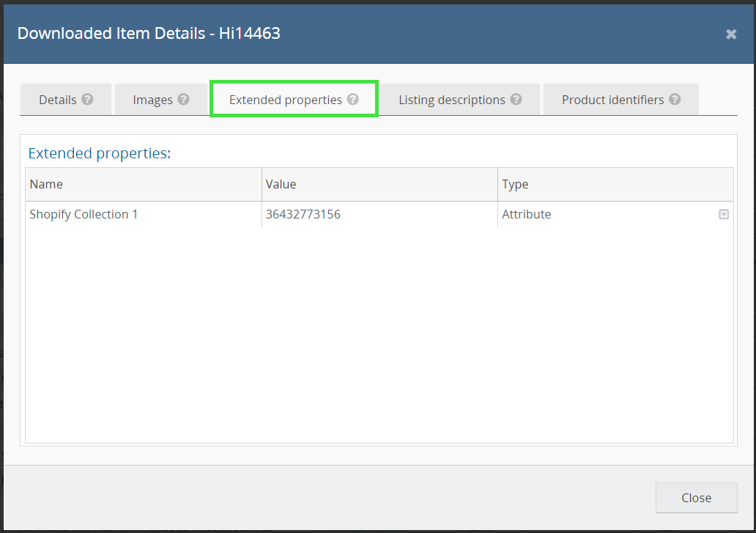Expand the dropdown arrow on Attribute row
Screen dimensions: 756x533
point(724,215)
